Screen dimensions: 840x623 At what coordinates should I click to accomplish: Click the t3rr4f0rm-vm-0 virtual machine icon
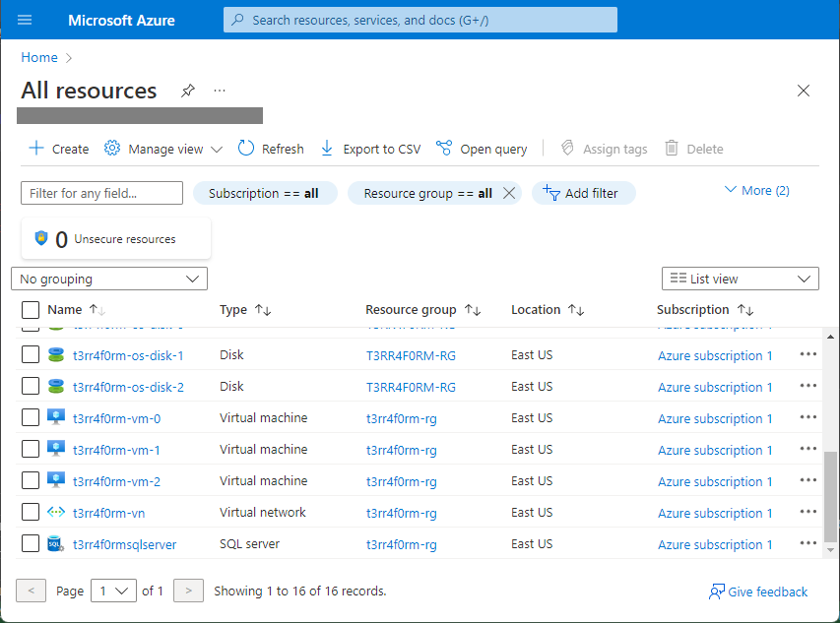pyautogui.click(x=56, y=417)
